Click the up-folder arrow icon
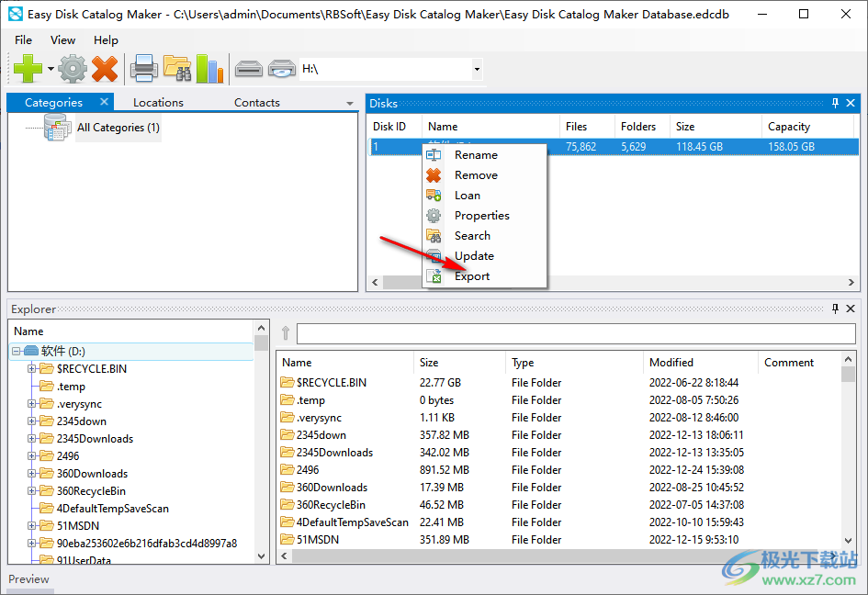The height and width of the screenshot is (595, 868). pos(286,333)
